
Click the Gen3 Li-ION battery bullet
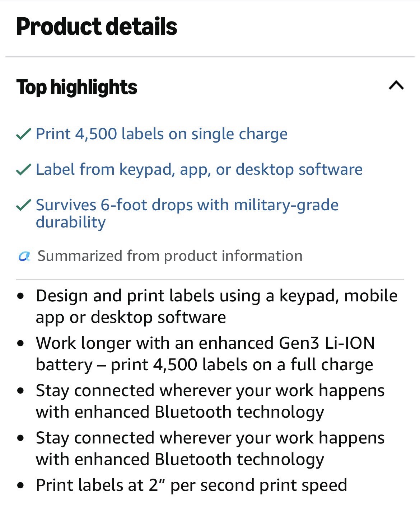pyautogui.click(x=205, y=354)
